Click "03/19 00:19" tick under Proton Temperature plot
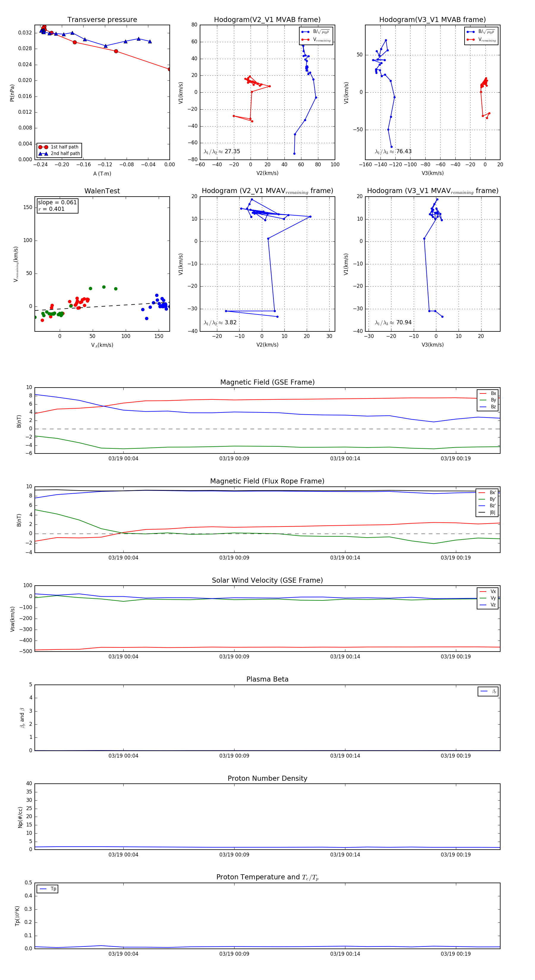The height and width of the screenshot is (980, 535). coord(456,954)
